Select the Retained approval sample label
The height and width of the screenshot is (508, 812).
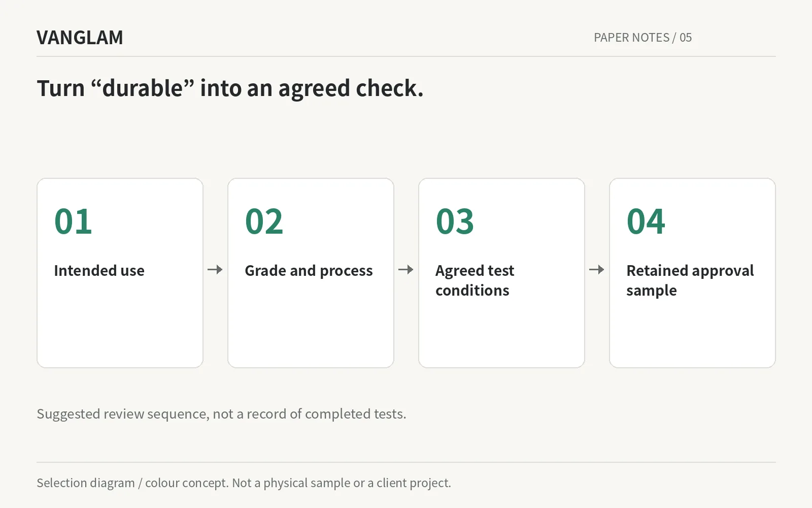690,280
